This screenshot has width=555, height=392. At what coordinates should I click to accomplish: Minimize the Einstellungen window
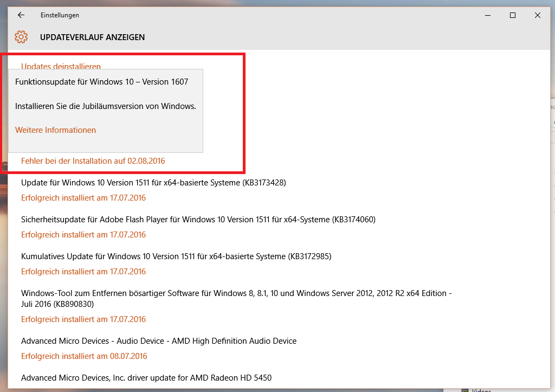coord(488,15)
